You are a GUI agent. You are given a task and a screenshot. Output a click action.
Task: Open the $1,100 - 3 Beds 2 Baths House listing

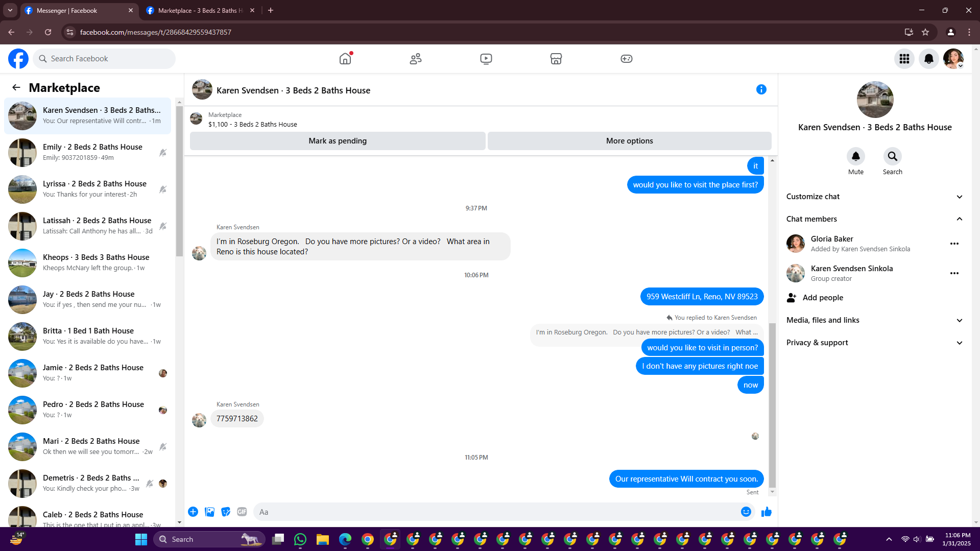click(252, 125)
